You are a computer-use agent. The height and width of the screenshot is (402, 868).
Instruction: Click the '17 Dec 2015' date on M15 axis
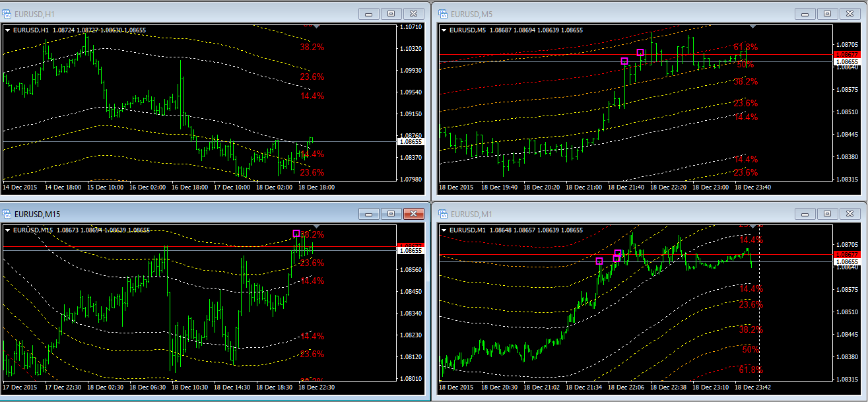[20, 387]
